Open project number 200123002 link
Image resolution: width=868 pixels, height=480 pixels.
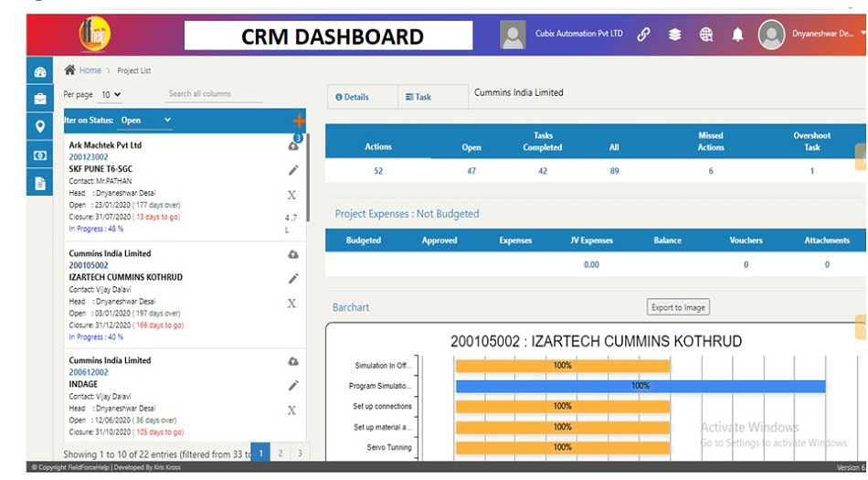click(89, 157)
